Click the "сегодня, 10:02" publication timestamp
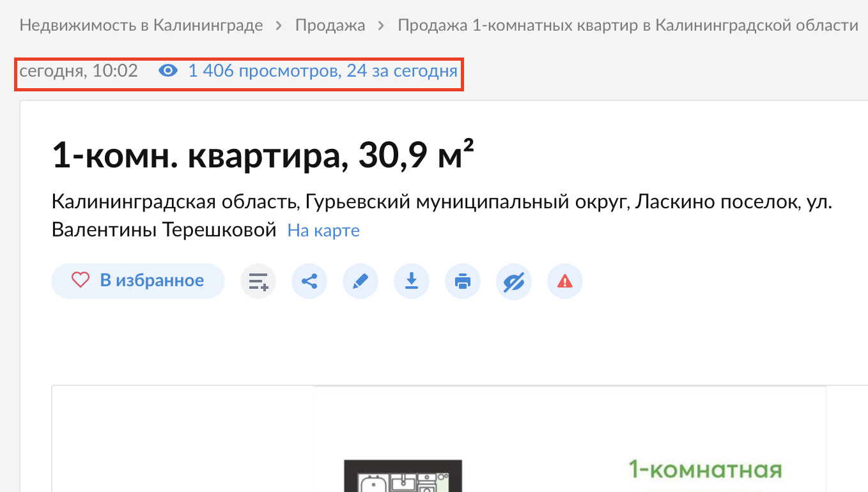This screenshot has width=868, height=492. coord(79,71)
